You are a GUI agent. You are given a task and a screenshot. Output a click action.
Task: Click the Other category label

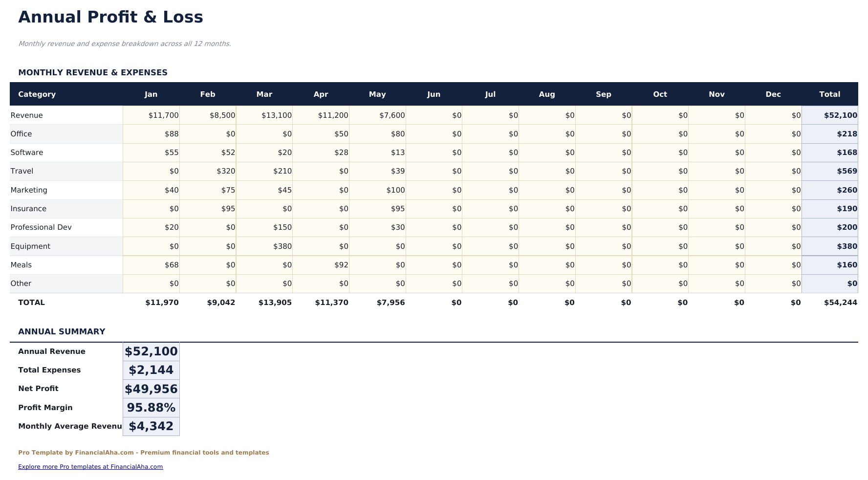point(21,283)
